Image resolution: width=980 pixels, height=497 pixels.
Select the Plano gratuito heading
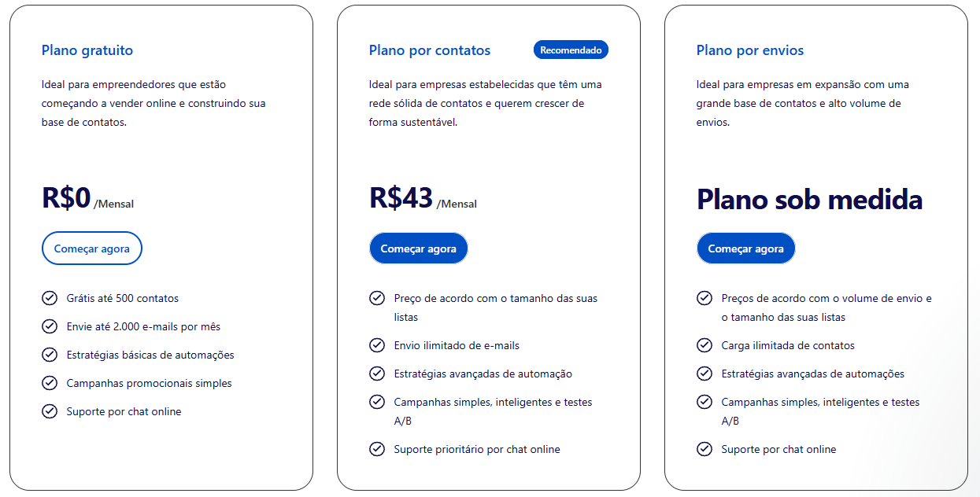[87, 50]
